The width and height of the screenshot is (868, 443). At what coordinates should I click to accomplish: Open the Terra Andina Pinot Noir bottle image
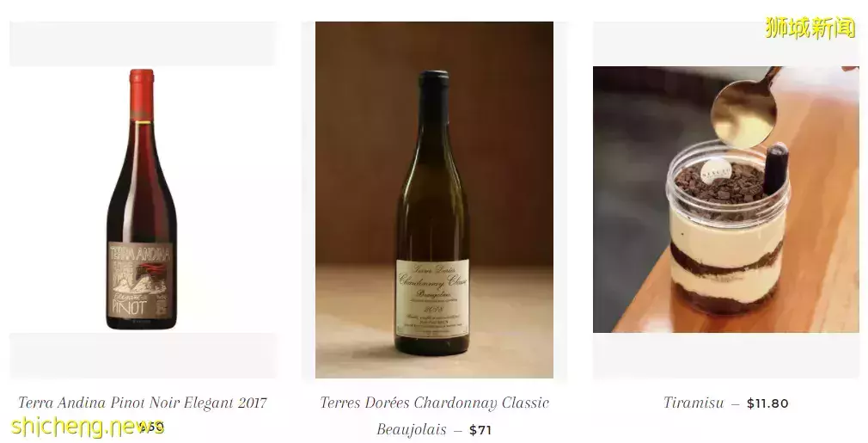pos(143,200)
